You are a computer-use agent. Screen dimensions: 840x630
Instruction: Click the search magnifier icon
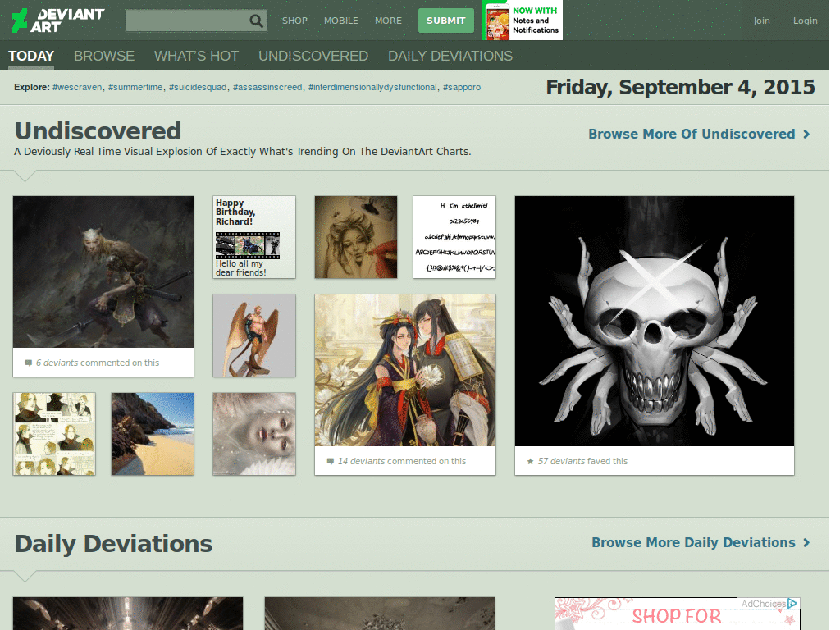tap(256, 21)
